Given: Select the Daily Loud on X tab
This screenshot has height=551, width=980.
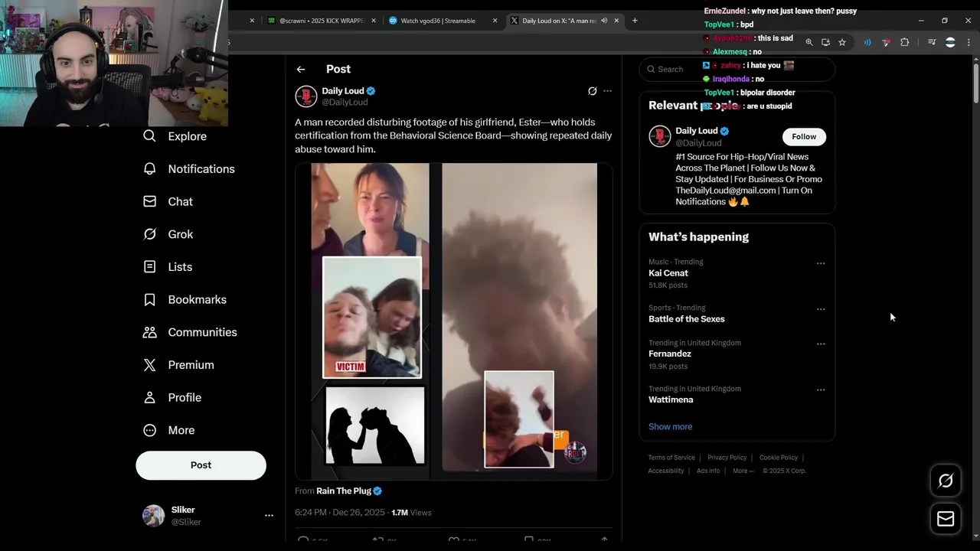Looking at the screenshot, I should coord(564,21).
